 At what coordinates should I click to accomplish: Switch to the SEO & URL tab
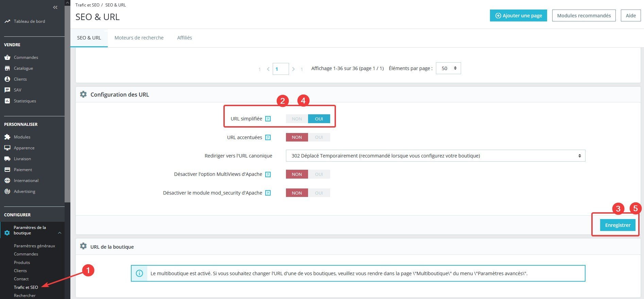89,38
